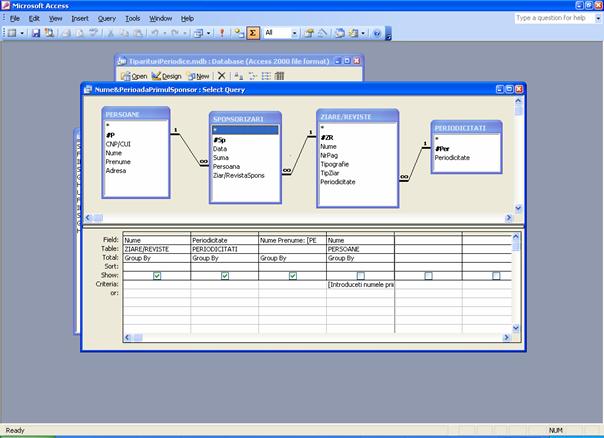The image size is (604, 438).
Task: Click the Save icon in the toolbar
Action: point(36,33)
